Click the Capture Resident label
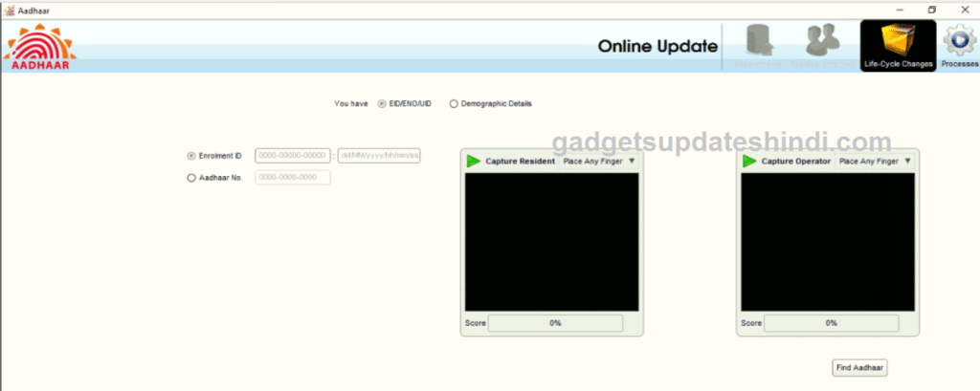The image size is (980, 391). click(x=520, y=162)
